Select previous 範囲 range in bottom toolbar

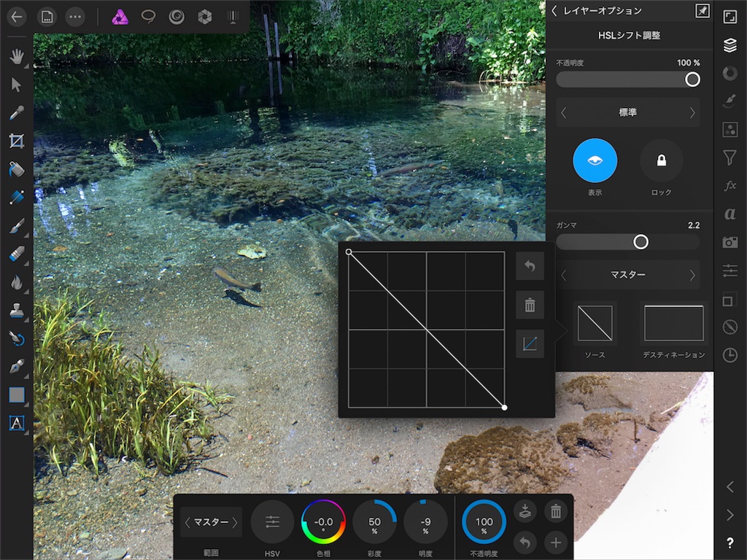tap(187, 522)
